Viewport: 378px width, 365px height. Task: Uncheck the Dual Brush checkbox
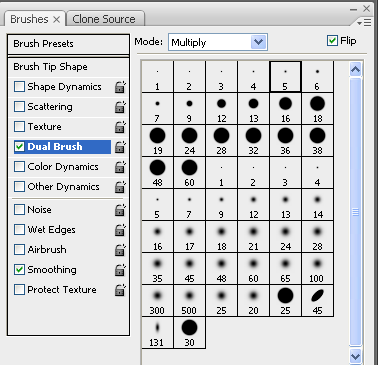(x=19, y=147)
